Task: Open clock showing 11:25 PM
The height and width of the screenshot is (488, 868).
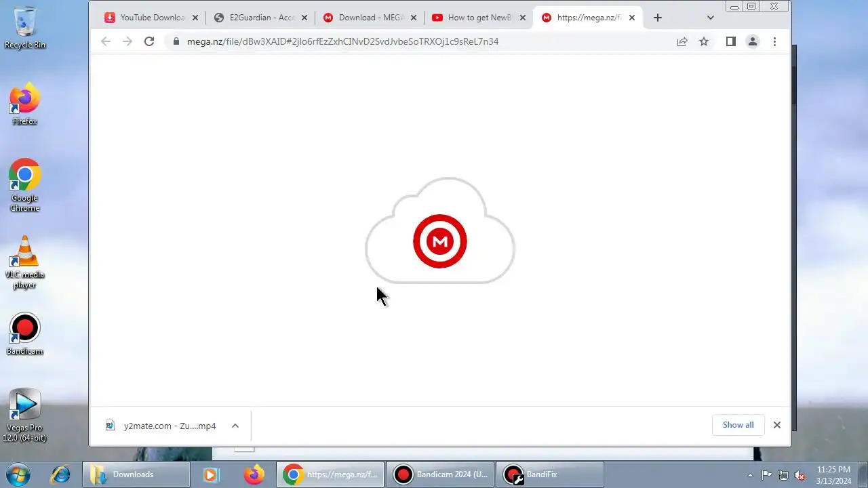Action: pyautogui.click(x=833, y=475)
